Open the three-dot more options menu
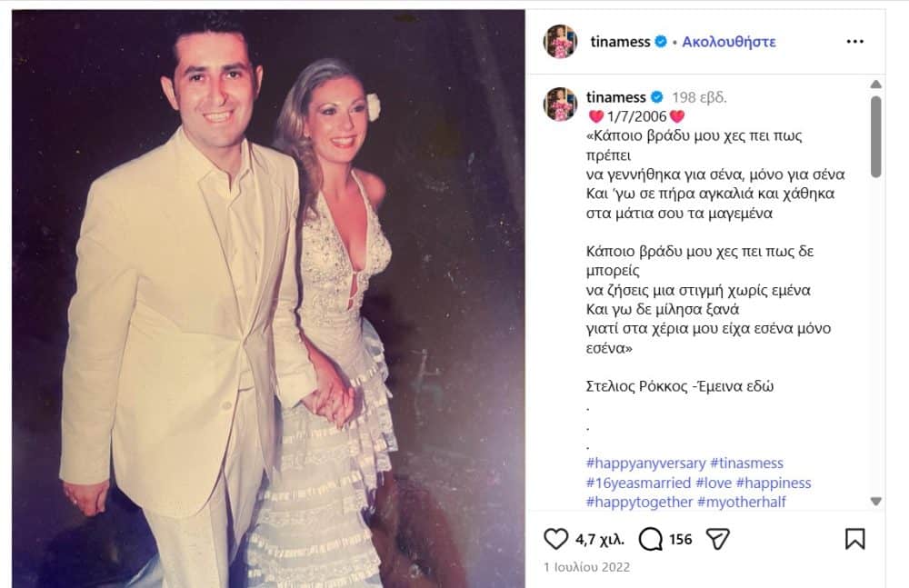This screenshot has width=909, height=588. coord(854,42)
